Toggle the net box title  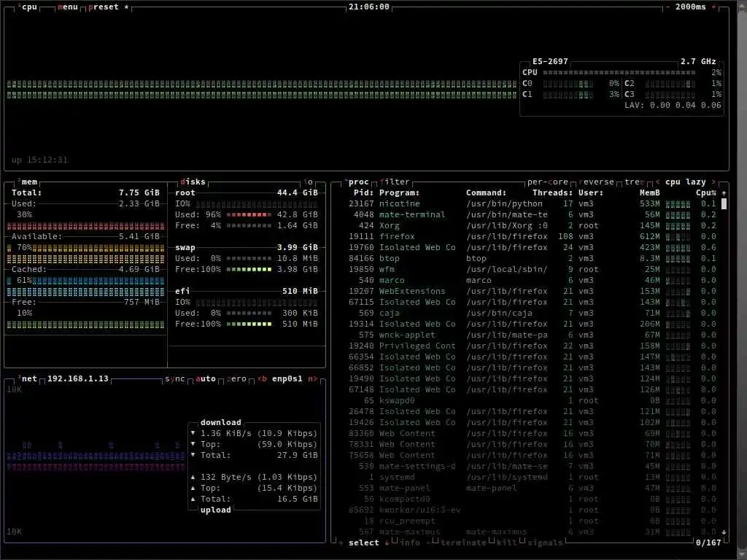(x=28, y=379)
